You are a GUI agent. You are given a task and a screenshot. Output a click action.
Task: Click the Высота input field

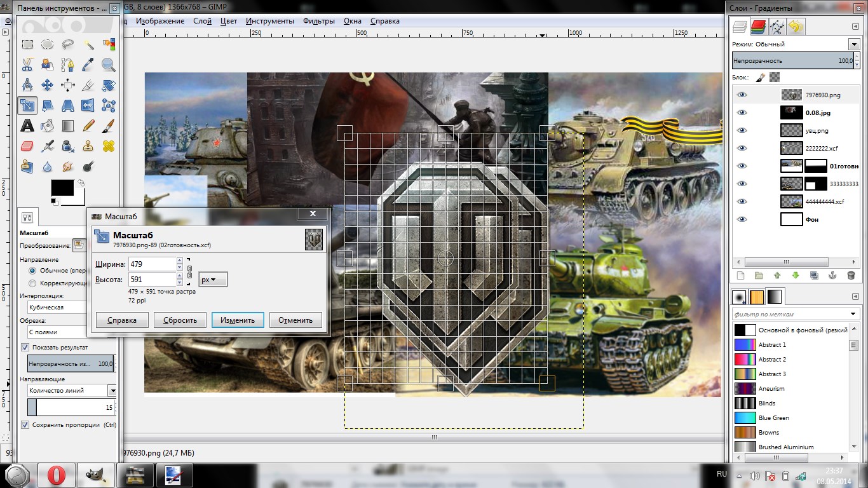(152, 280)
